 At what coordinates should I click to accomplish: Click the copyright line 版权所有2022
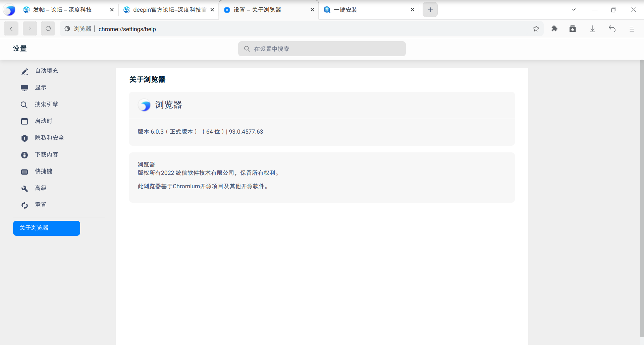click(x=209, y=173)
